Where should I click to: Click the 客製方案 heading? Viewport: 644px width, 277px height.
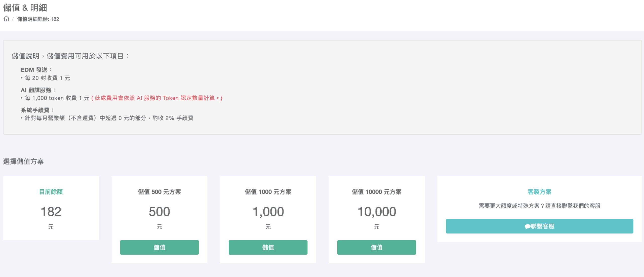(539, 192)
